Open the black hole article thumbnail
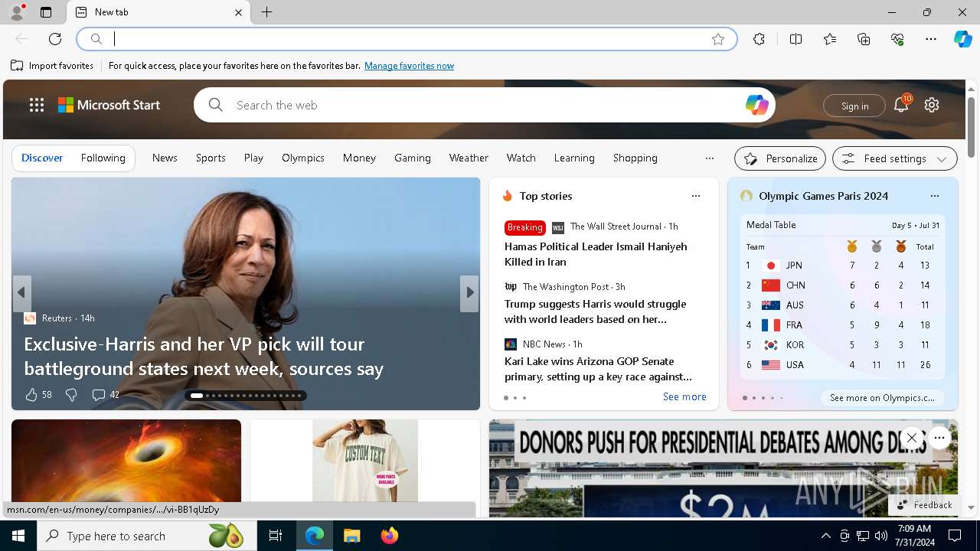This screenshot has width=980, height=551. (126, 461)
